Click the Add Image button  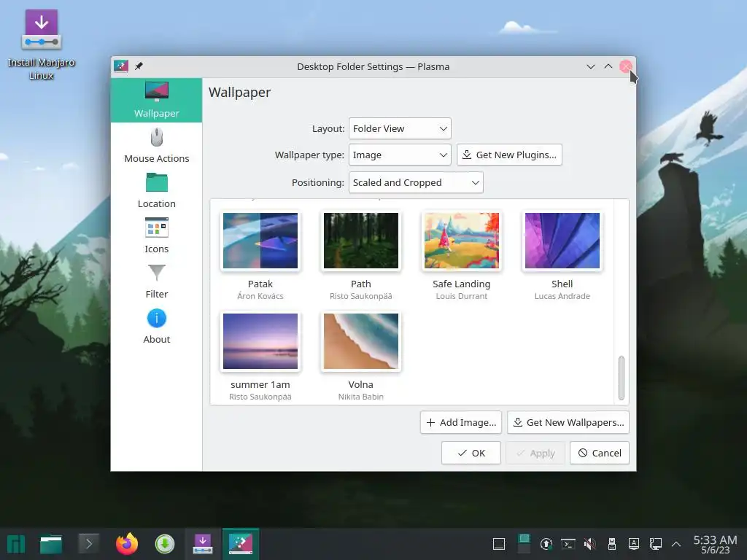tap(461, 422)
